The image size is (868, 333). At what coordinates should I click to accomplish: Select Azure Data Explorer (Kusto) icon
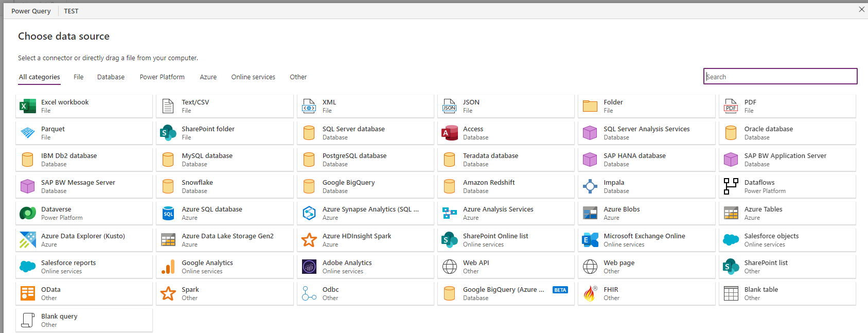point(28,240)
